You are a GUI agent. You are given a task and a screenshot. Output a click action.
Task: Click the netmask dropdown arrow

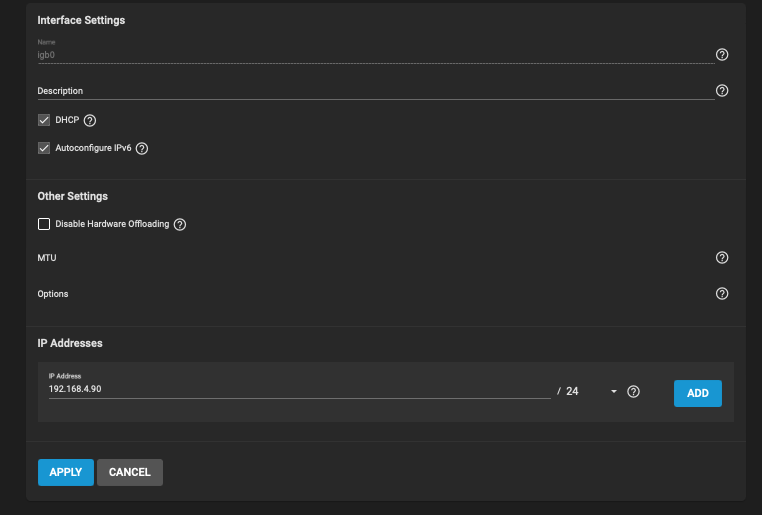pos(614,392)
